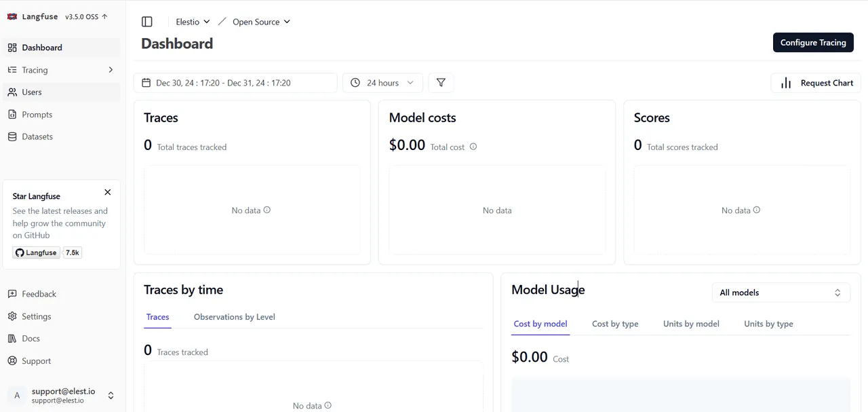Click the $0.00 Cost value in Model Usage

click(x=530, y=357)
